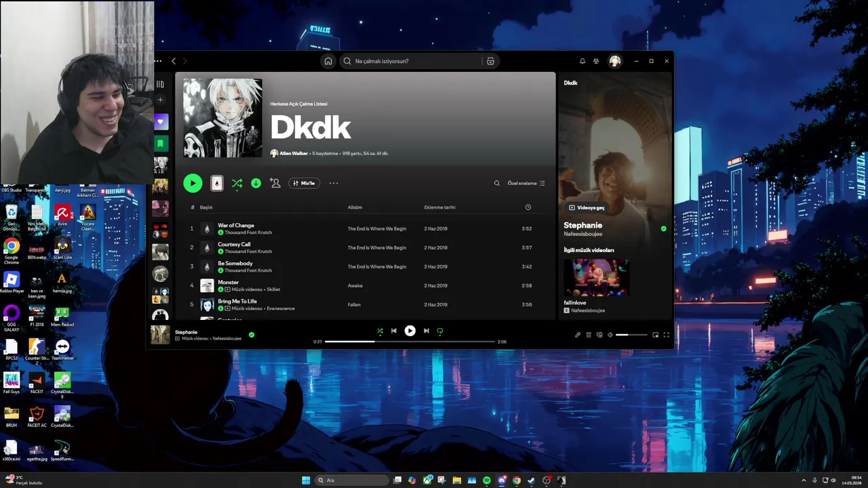Seek in the song progress bar
868x488 pixels.
tap(410, 342)
